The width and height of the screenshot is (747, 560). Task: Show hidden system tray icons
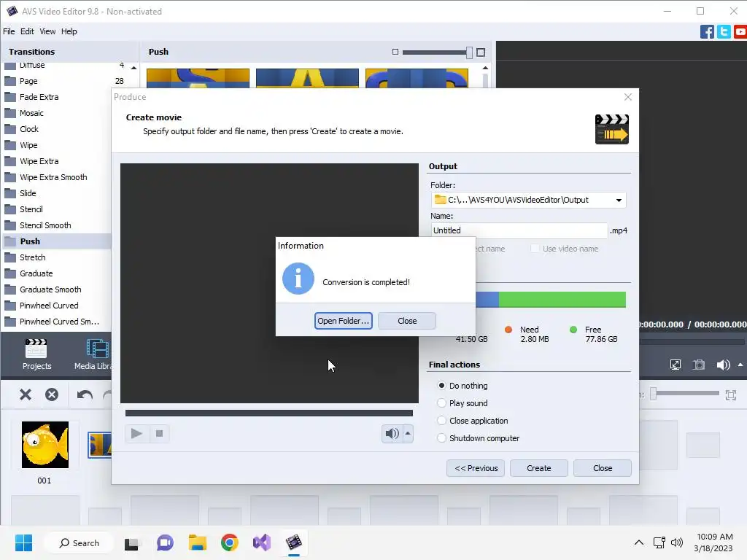pyautogui.click(x=639, y=542)
